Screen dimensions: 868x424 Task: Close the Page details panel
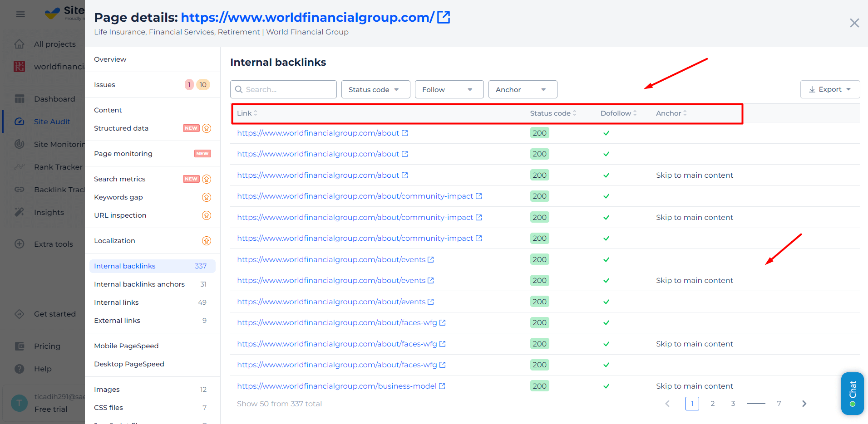[x=854, y=23]
